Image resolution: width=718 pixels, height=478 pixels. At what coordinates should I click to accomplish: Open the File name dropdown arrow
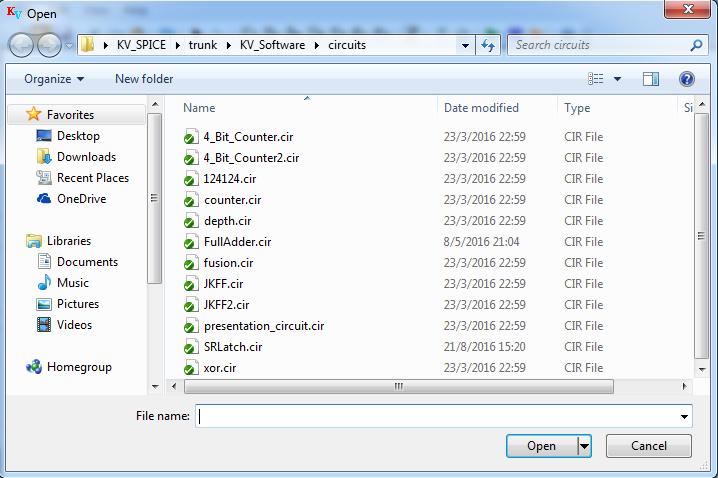(x=684, y=416)
